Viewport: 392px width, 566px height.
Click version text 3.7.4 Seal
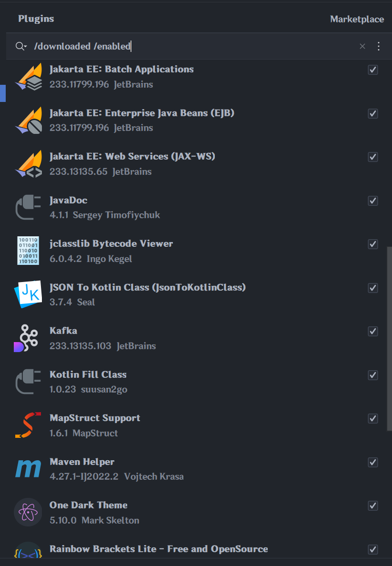pyautogui.click(x=72, y=302)
